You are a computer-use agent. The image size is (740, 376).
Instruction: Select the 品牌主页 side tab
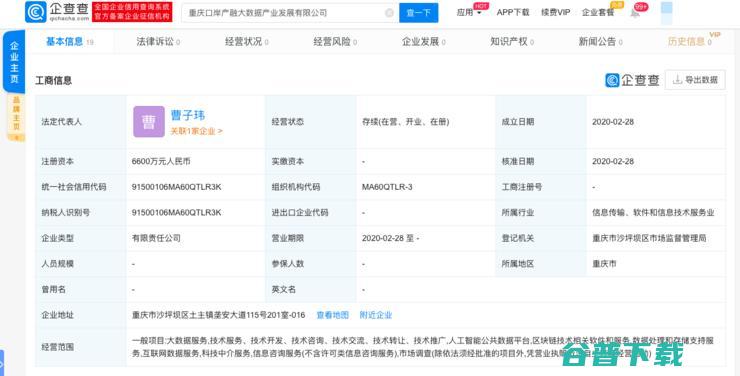[x=16, y=117]
